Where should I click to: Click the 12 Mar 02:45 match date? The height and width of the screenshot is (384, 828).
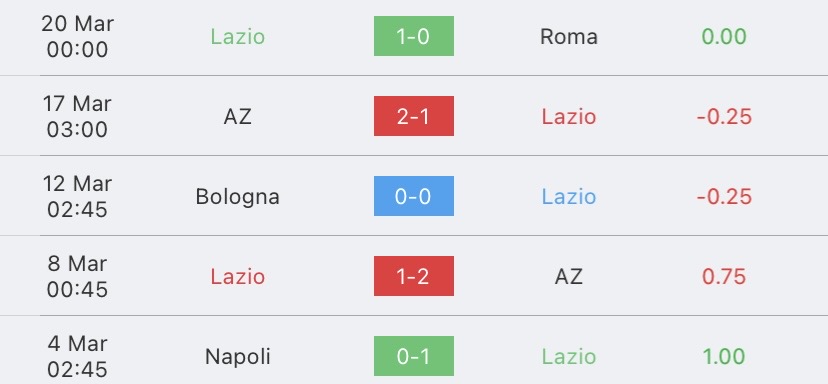click(77, 196)
